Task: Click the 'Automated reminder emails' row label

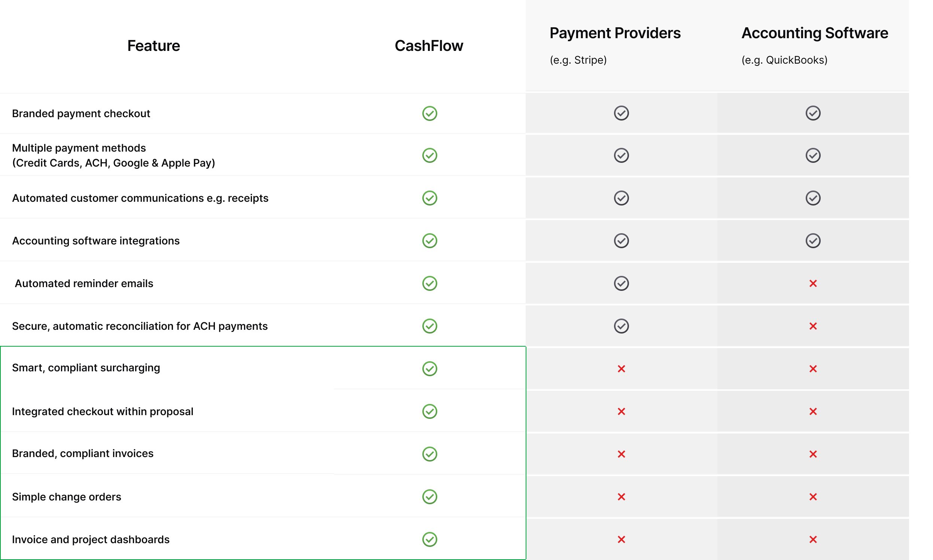Action: pyautogui.click(x=84, y=283)
